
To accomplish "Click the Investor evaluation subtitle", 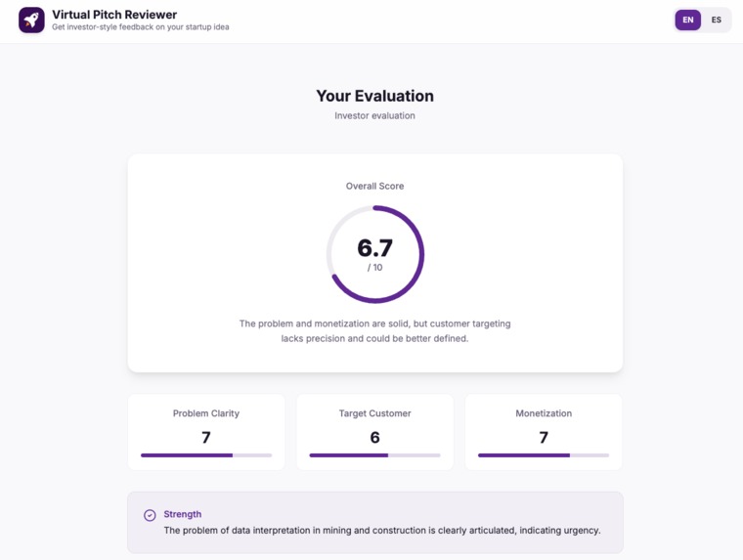I will (x=374, y=115).
